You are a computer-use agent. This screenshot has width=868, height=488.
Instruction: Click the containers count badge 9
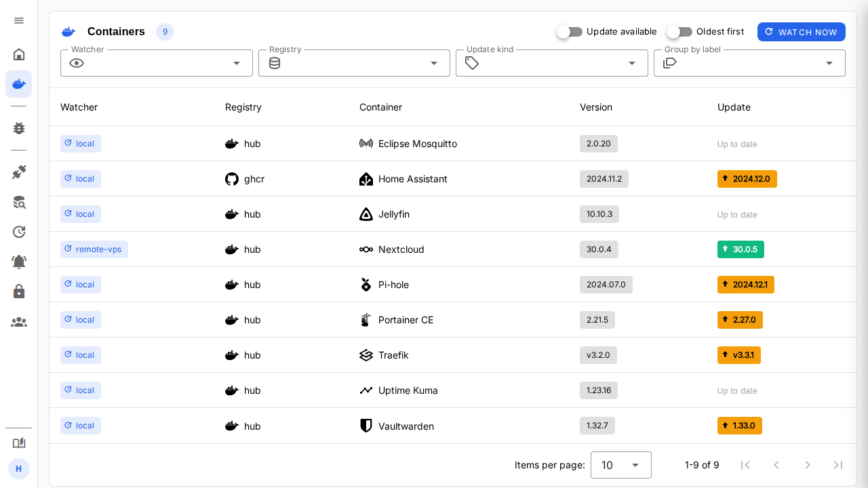(x=165, y=32)
